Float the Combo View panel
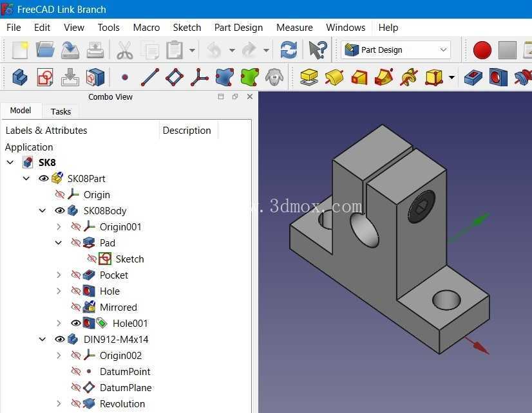The height and width of the screenshot is (413, 532). (235, 96)
